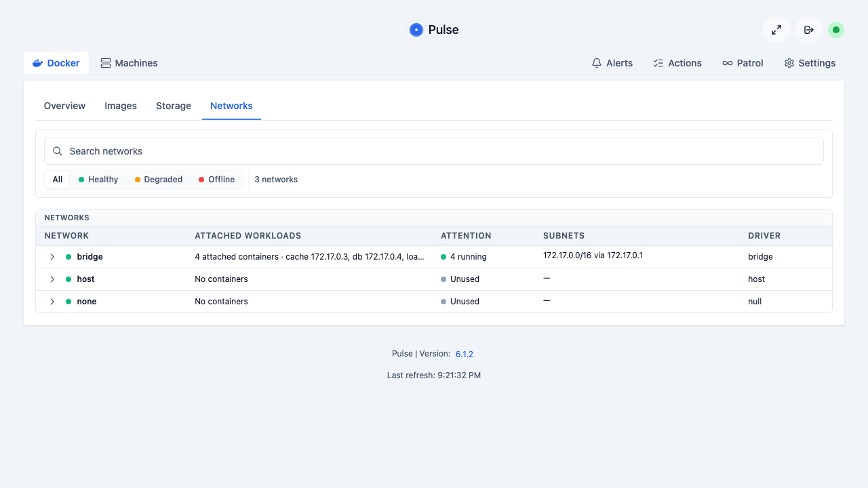
Task: Click the Driver column header
Action: coord(764,236)
